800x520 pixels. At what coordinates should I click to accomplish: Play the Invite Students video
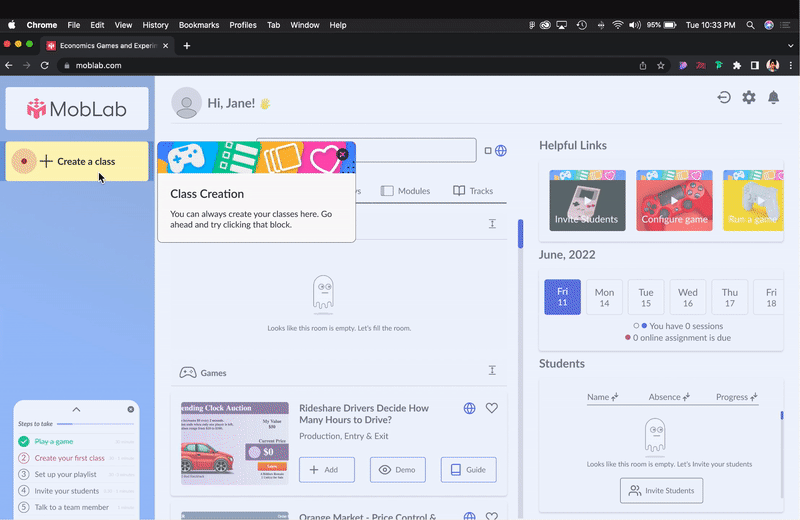click(x=587, y=201)
